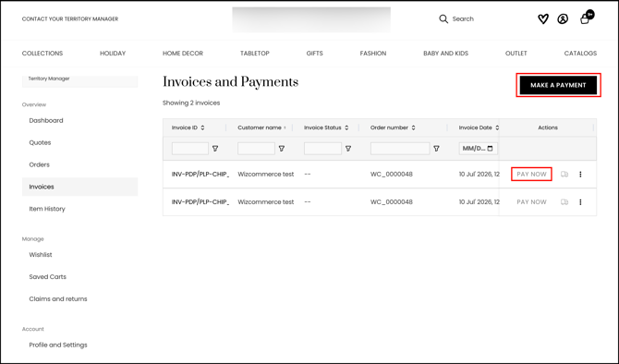Open three-dot menu in first invoice row
The height and width of the screenshot is (364, 619).
(580, 174)
